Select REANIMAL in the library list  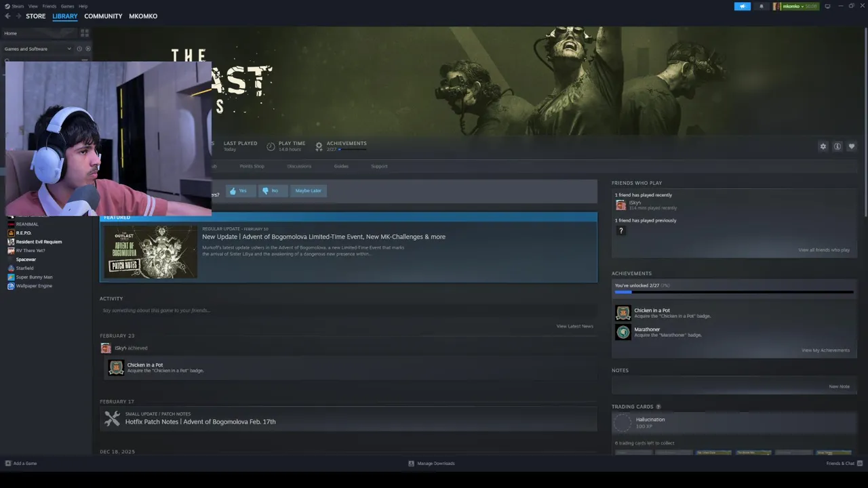(27, 224)
